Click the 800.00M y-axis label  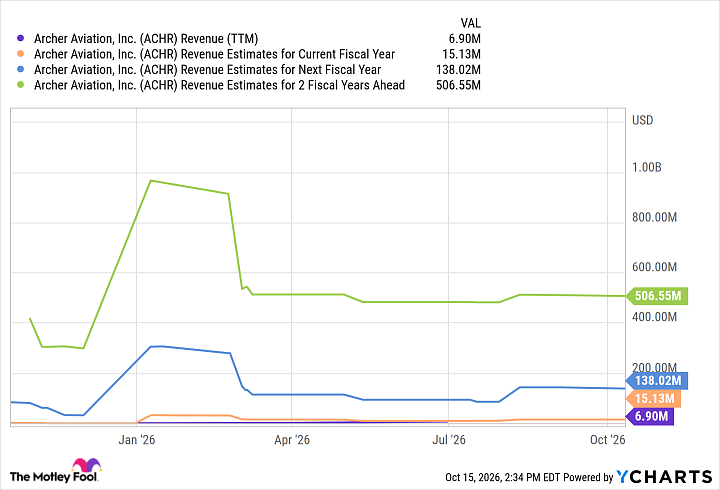[654, 217]
